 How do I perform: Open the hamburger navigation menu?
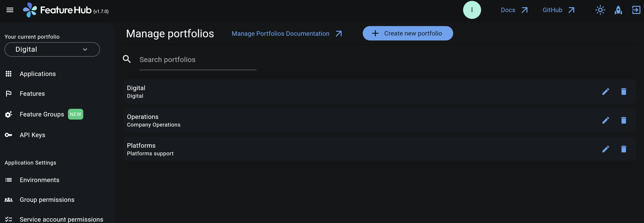pos(10,10)
